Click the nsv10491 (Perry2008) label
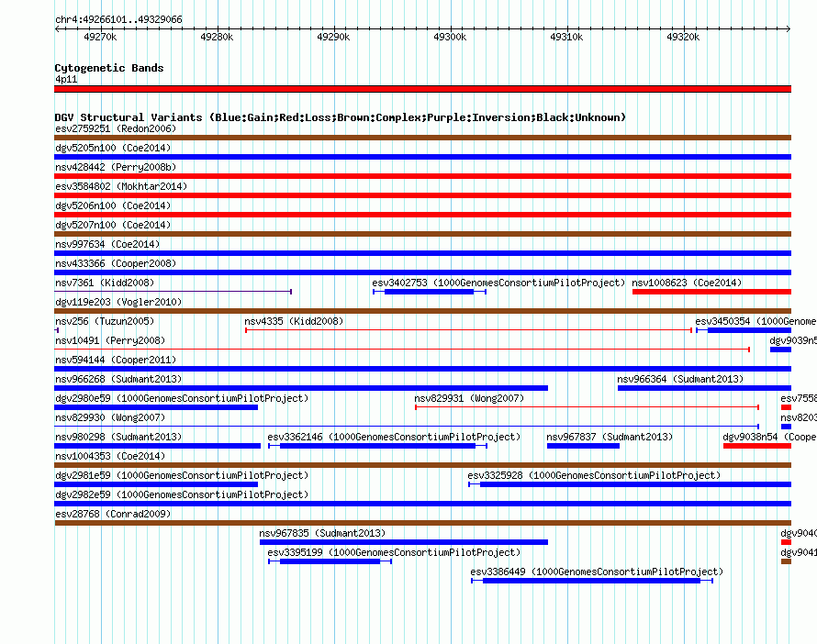 pyautogui.click(x=110, y=340)
